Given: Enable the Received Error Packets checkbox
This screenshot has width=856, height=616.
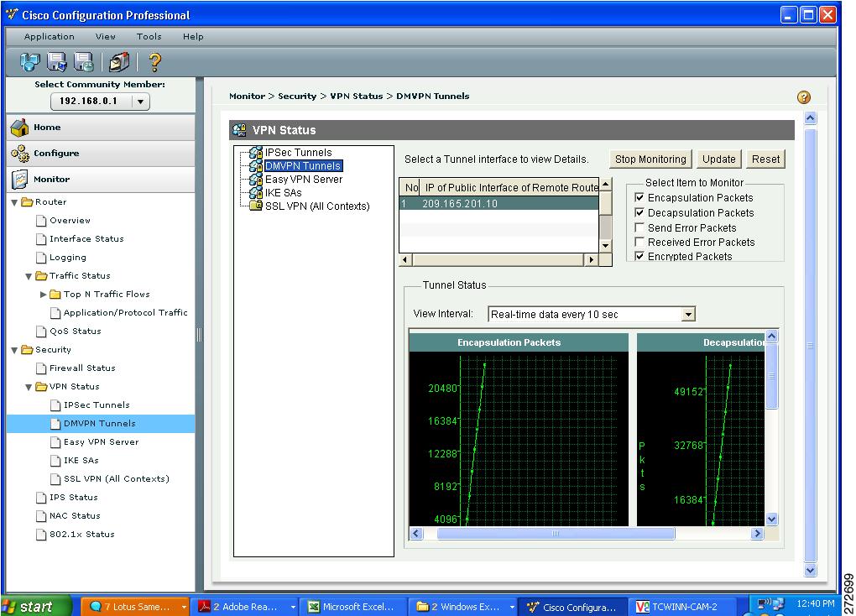Looking at the screenshot, I should (x=639, y=242).
